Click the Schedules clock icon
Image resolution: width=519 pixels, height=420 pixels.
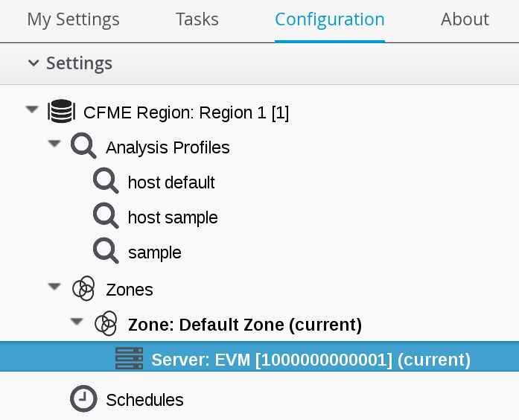83,399
